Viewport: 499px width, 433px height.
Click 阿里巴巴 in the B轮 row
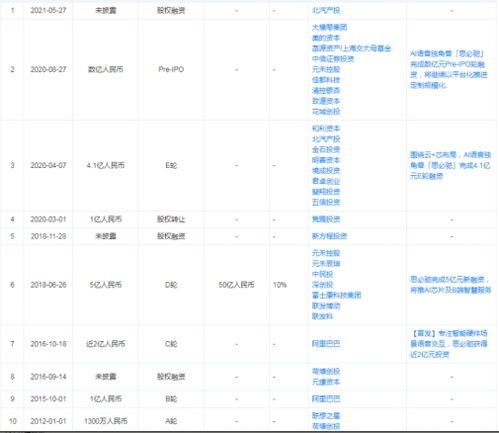(326, 399)
